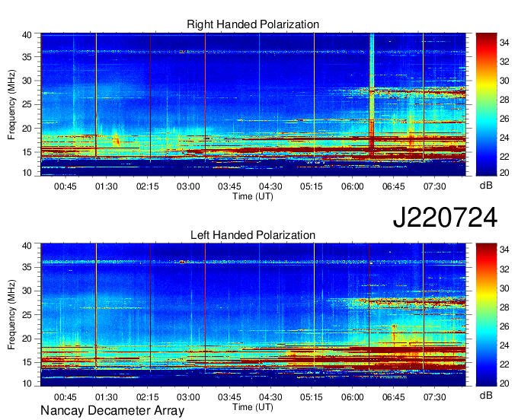This screenshot has width=518, height=420.
Task: Click Frequency (MHz) axis label of Right Handed plot
Action: point(11,104)
